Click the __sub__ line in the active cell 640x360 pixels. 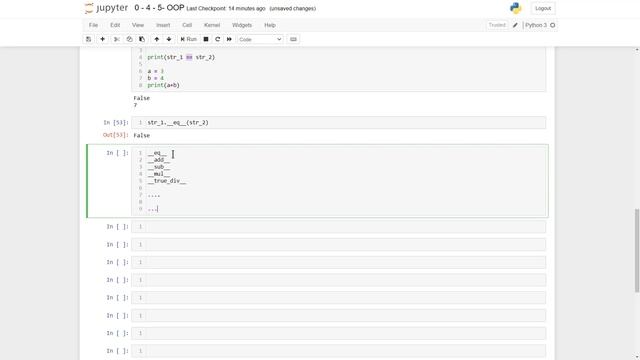(159, 167)
